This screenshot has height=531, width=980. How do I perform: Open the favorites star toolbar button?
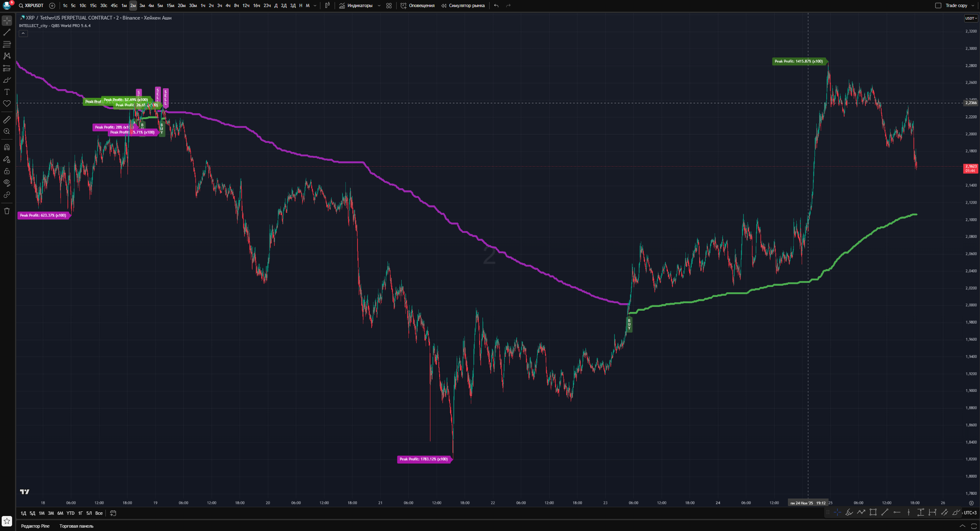point(7,521)
